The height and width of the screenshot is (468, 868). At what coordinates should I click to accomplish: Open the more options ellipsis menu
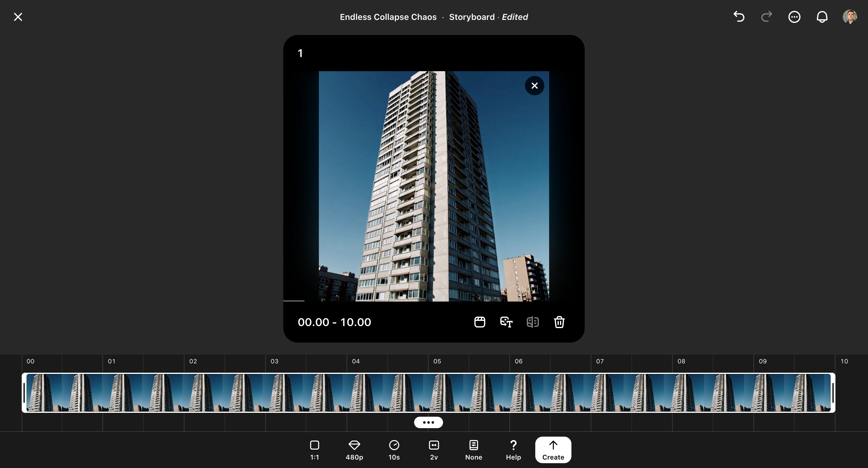point(794,17)
